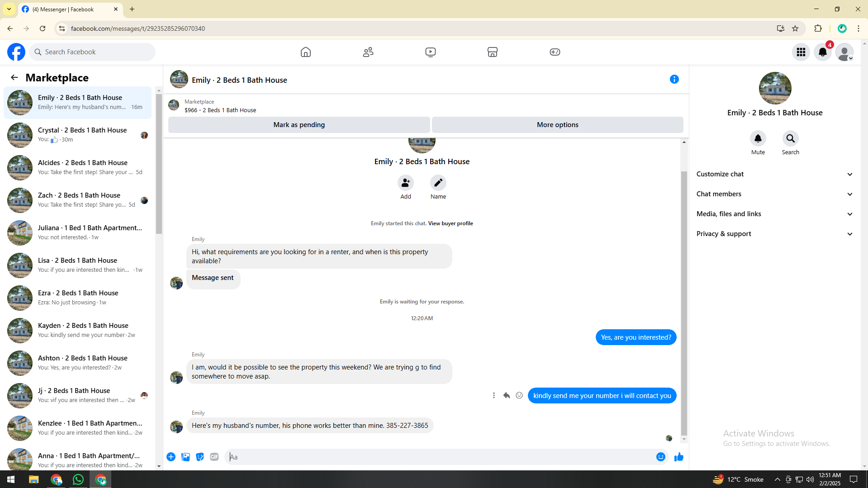Expand Privacy & support section
This screenshot has width=868, height=488.
774,234
